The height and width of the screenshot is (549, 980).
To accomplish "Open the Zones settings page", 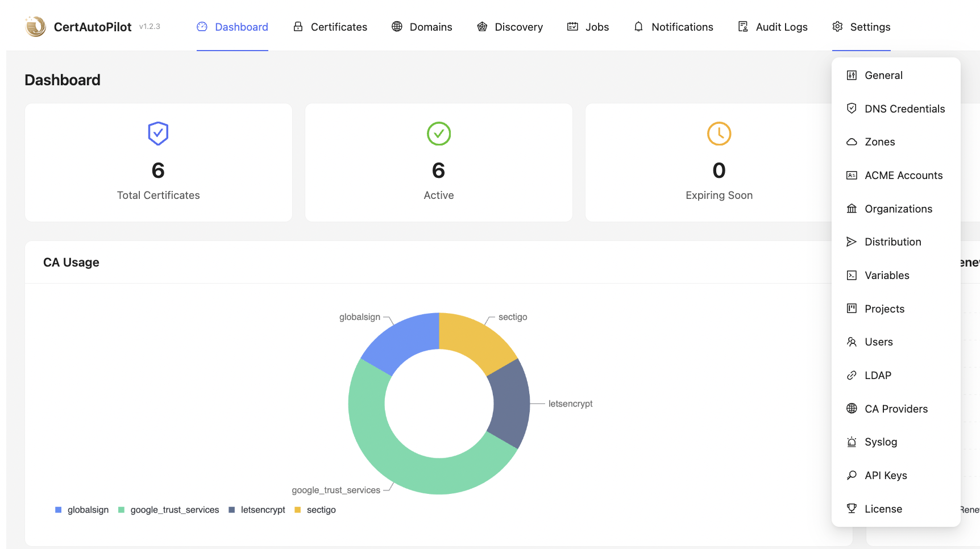I will click(x=880, y=142).
